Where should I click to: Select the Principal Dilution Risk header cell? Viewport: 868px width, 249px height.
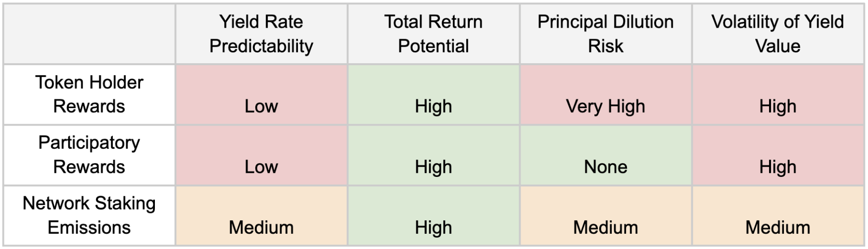606,34
